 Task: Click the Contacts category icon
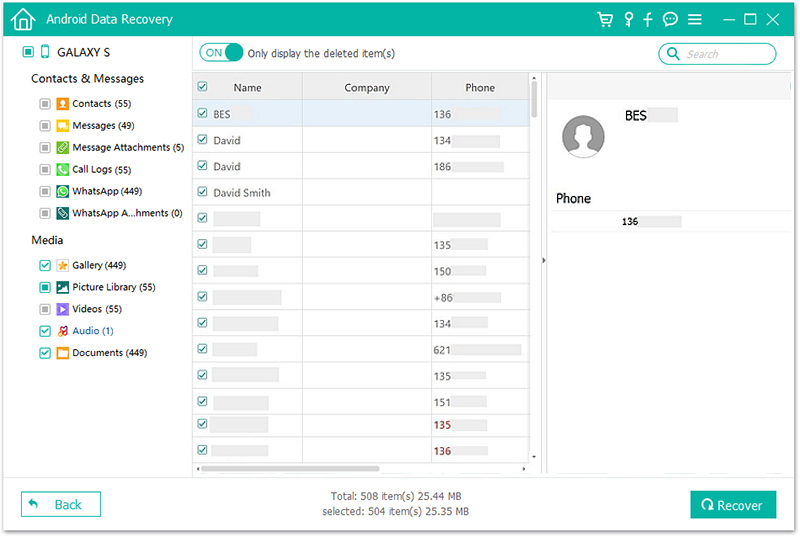click(x=62, y=104)
